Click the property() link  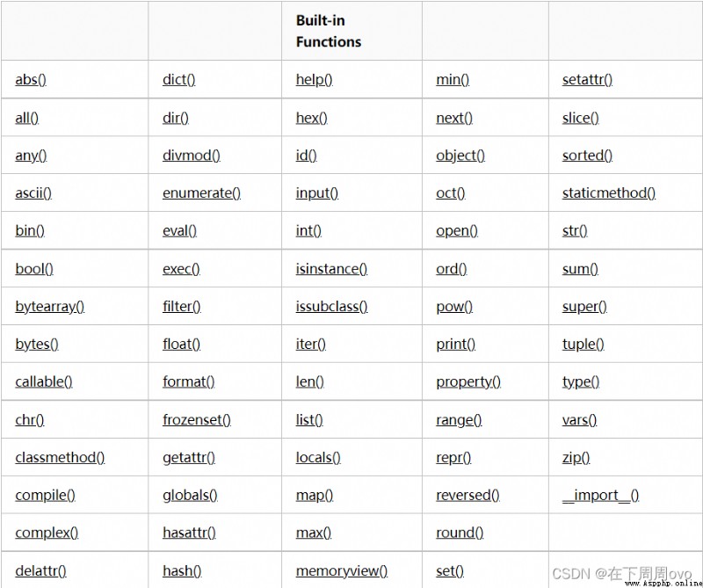point(468,382)
